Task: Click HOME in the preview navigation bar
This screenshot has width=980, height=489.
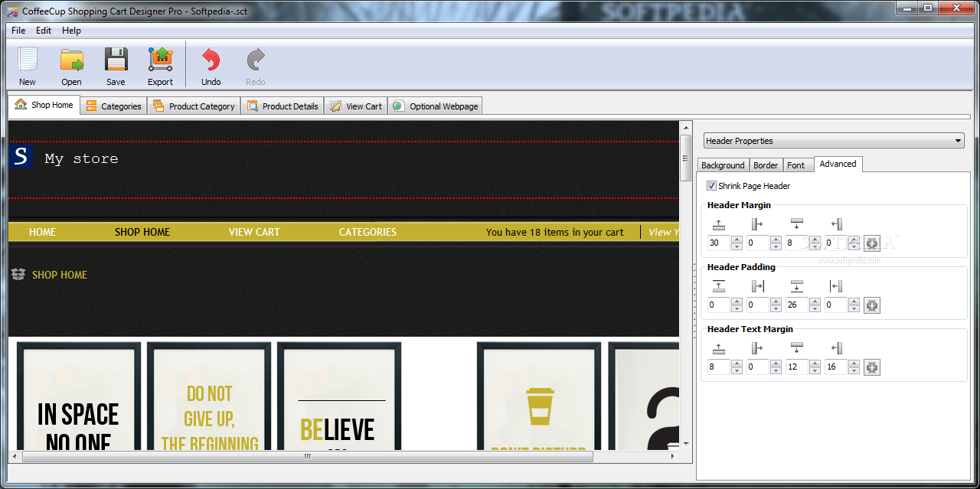Action: click(x=42, y=232)
